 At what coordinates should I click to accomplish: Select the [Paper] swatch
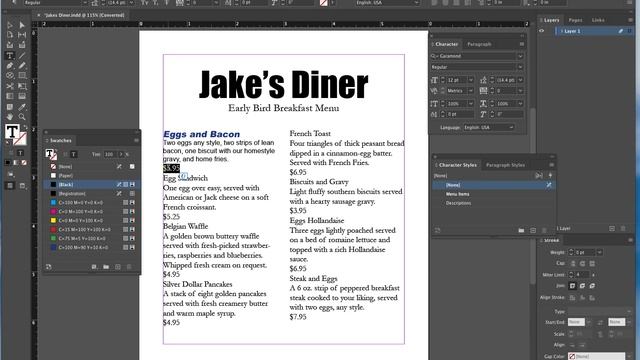pos(91,176)
